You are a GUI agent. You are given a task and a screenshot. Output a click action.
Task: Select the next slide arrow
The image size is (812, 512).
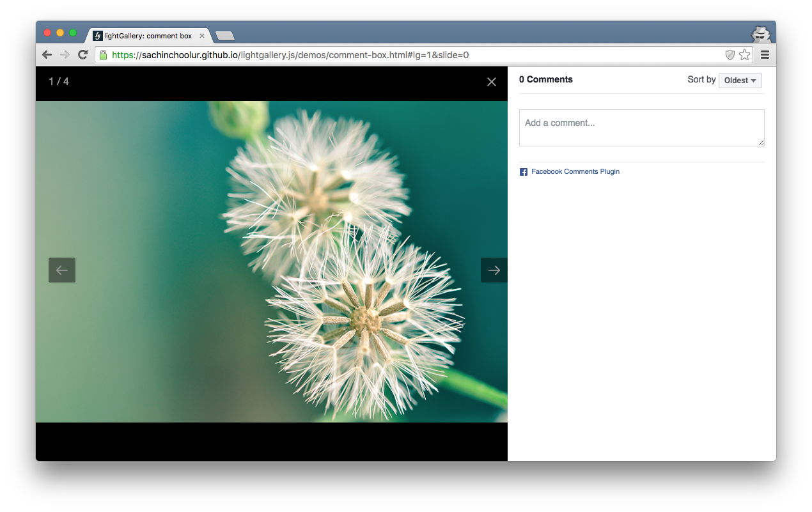tap(494, 270)
